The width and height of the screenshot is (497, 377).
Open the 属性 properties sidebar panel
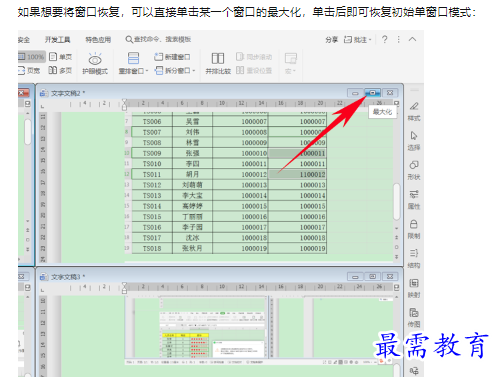(414, 200)
